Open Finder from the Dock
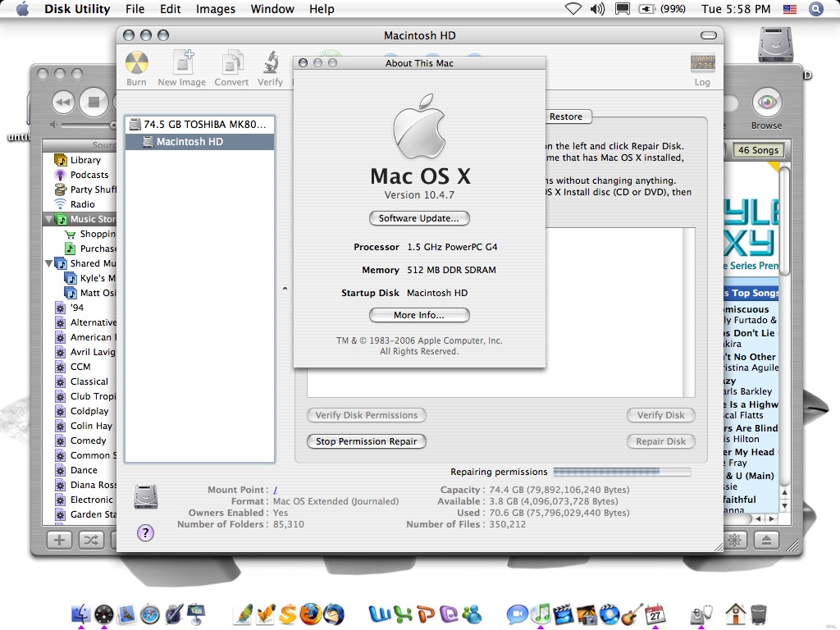The image size is (840, 630). click(x=81, y=614)
